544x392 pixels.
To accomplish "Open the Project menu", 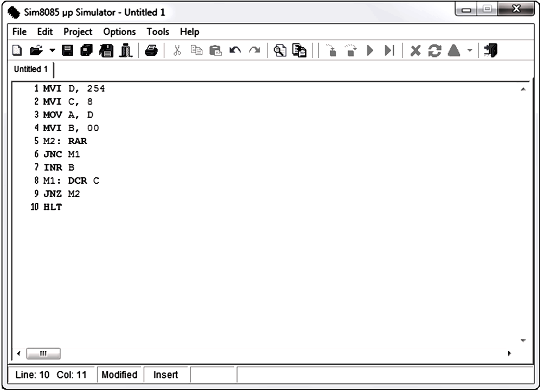I will pyautogui.click(x=78, y=32).
